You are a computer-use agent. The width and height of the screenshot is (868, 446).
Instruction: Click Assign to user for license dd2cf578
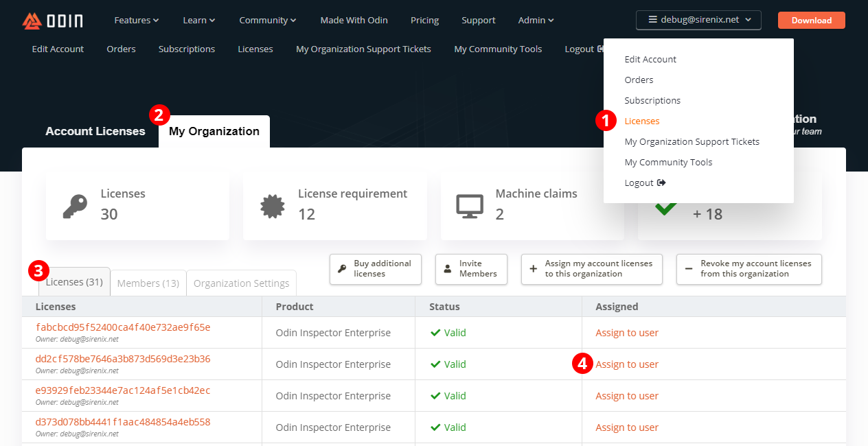pos(627,364)
